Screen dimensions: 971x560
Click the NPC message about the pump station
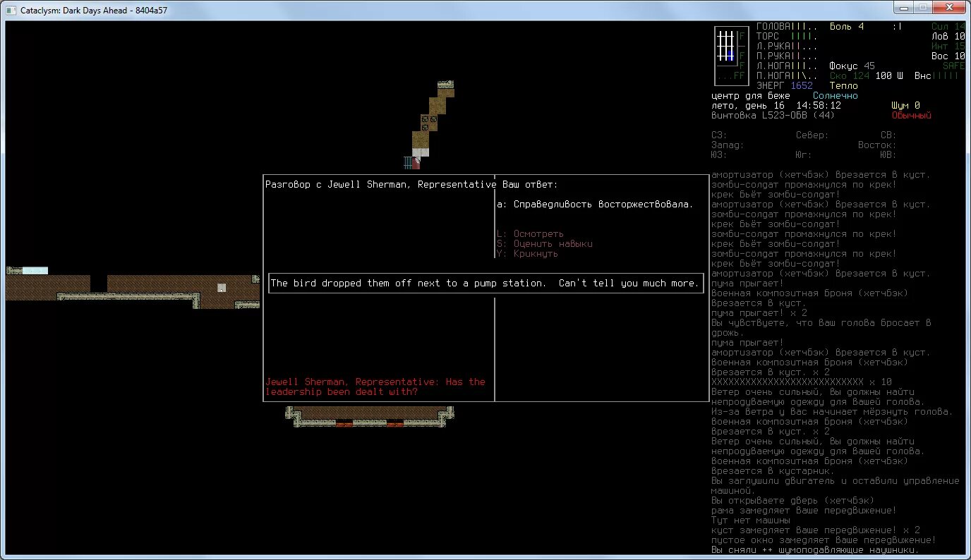485,284
